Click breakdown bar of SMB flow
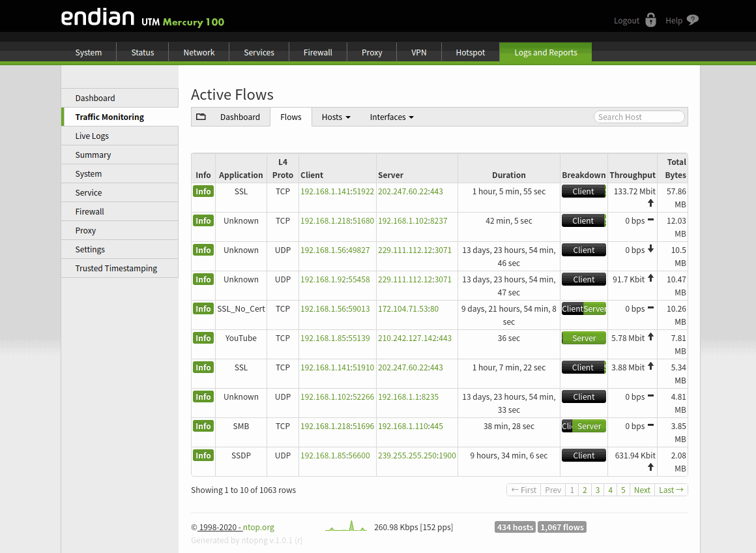 point(584,426)
